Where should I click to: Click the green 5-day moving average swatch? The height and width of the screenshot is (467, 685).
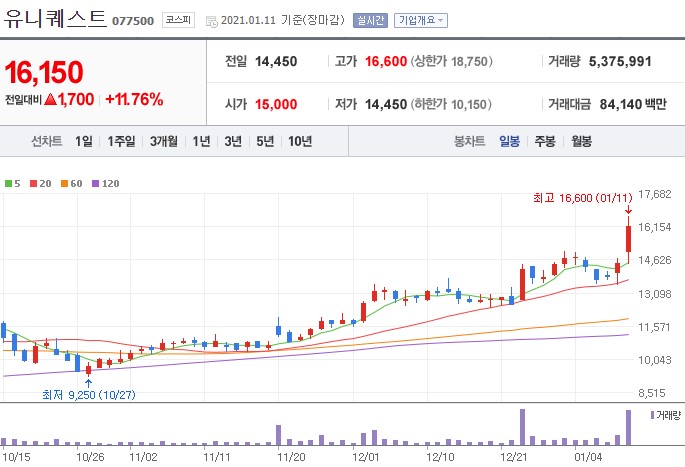[8, 183]
